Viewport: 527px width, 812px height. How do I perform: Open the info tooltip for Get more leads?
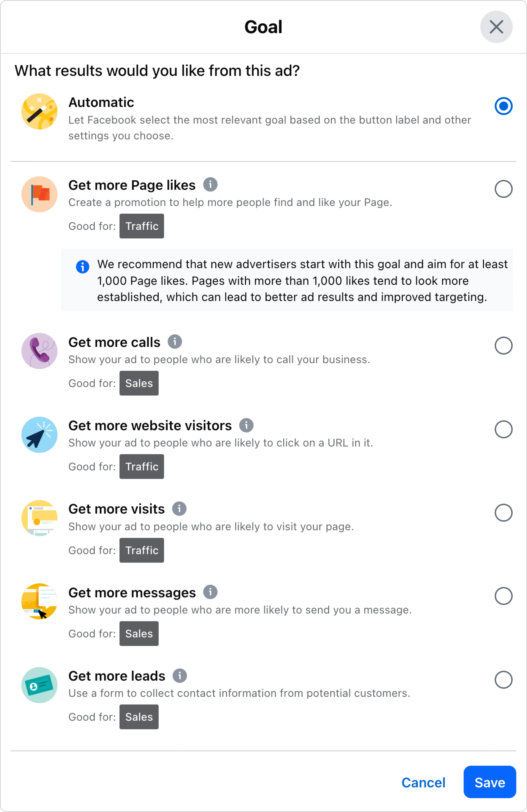180,676
